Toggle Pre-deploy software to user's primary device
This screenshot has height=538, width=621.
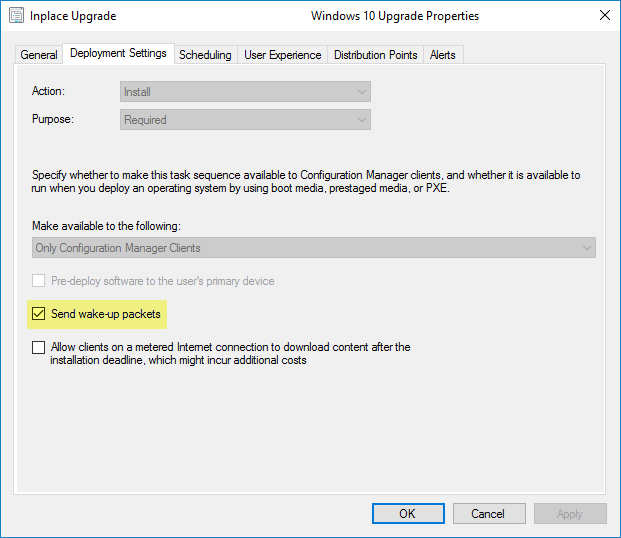[38, 281]
